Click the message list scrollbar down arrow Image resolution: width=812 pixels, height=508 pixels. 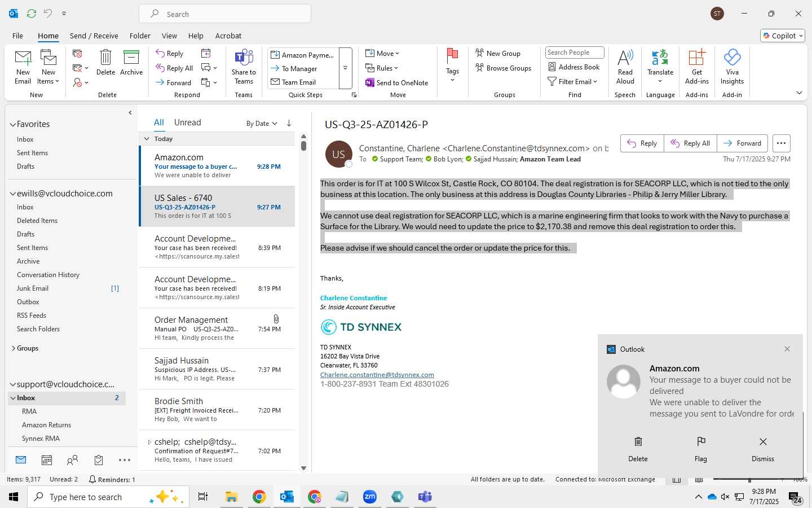click(x=303, y=468)
